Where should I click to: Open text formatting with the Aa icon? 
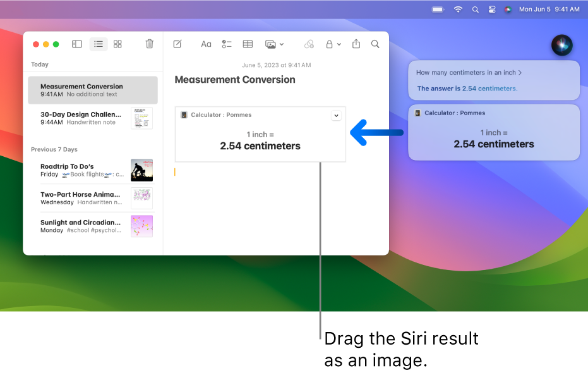click(x=206, y=44)
